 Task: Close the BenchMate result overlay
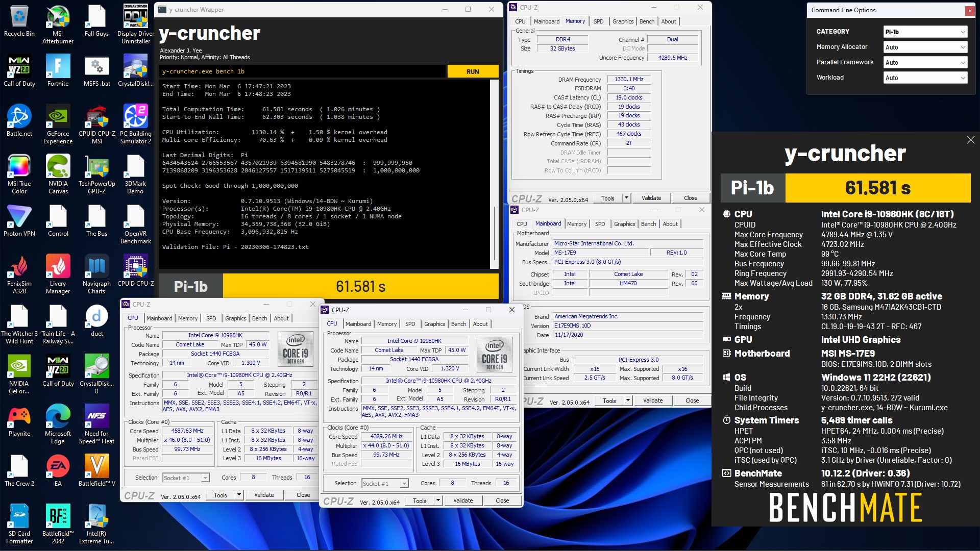coord(970,140)
